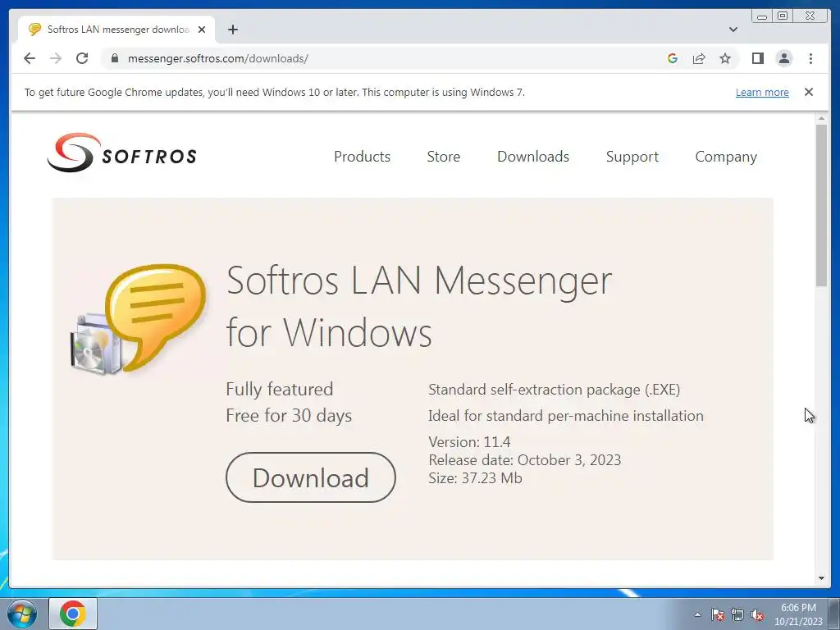Open the Support menu item
The image size is (840, 630).
click(632, 157)
